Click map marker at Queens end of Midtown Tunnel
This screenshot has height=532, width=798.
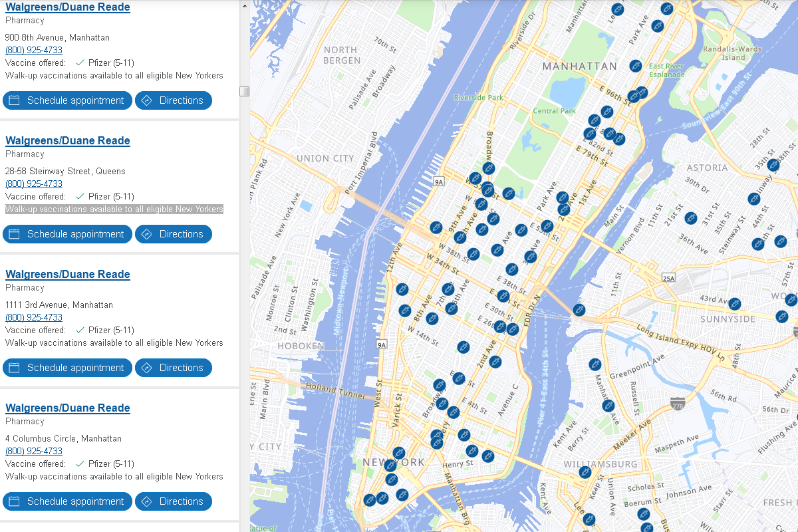tap(579, 310)
